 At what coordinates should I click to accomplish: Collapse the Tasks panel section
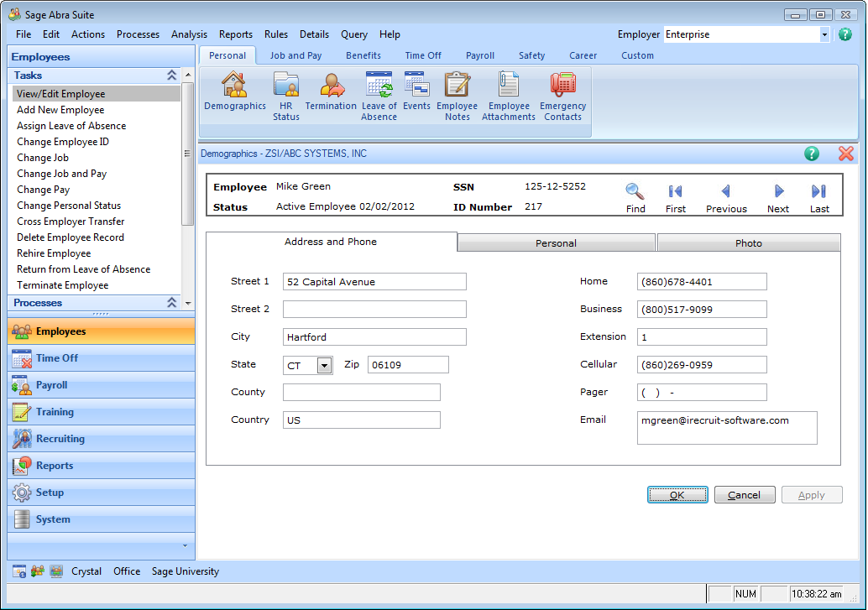[171, 76]
